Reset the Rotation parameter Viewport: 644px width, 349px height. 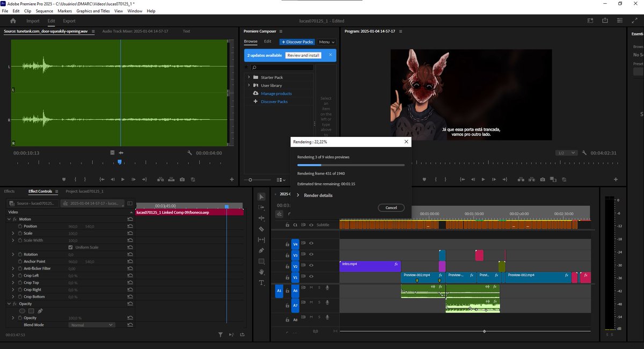click(130, 255)
